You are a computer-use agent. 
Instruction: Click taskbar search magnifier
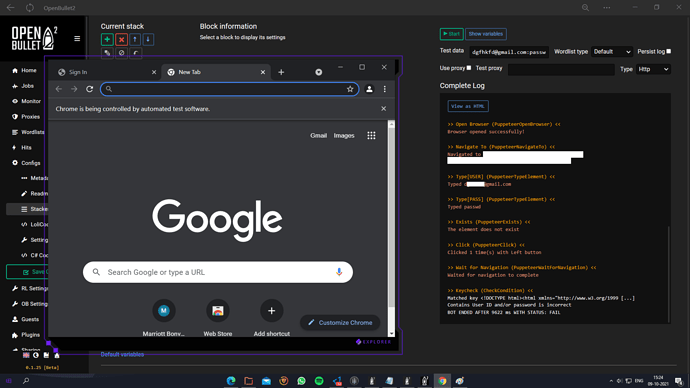(x=26, y=381)
